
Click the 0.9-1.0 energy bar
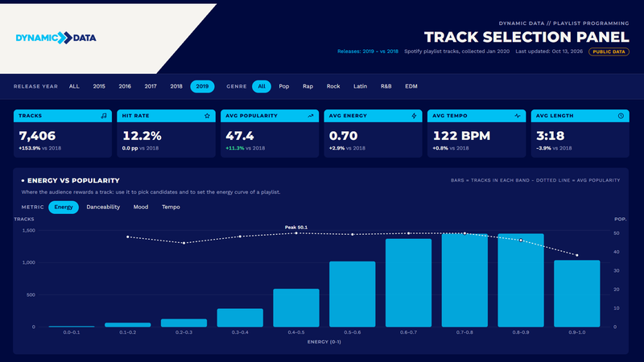coord(577,294)
